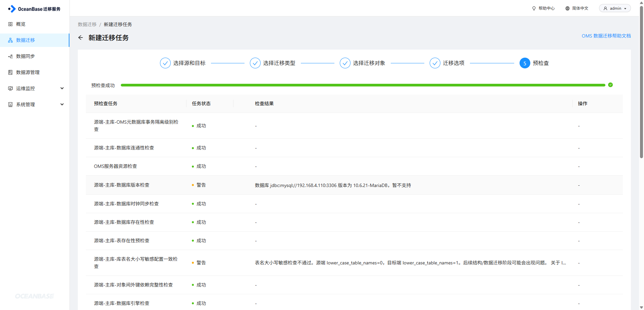This screenshot has height=310, width=644.
Task: Click the language globe icon
Action: pyautogui.click(x=567, y=8)
